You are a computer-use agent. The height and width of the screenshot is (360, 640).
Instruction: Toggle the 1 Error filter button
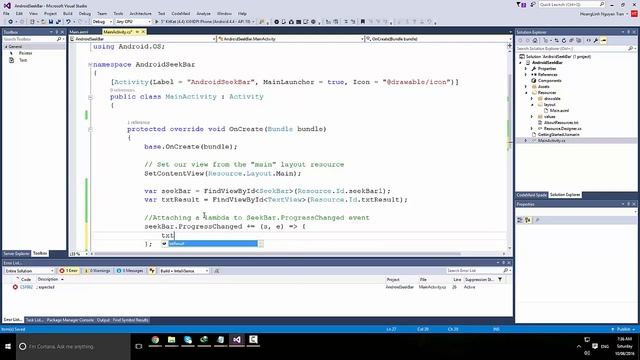tap(69, 271)
